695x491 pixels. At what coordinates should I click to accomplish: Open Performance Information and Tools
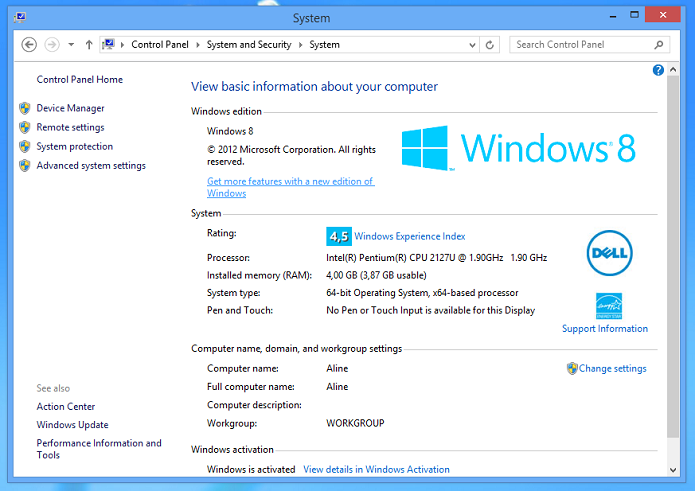(99, 449)
